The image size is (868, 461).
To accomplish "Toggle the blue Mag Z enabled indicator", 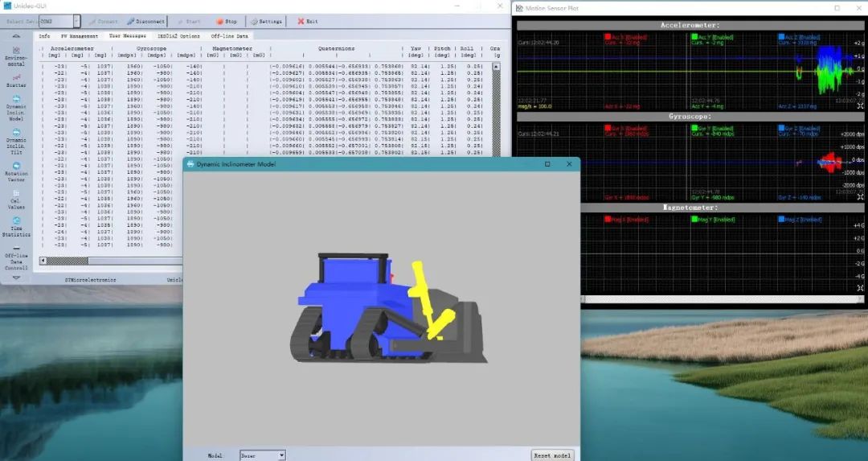I will pyautogui.click(x=781, y=219).
